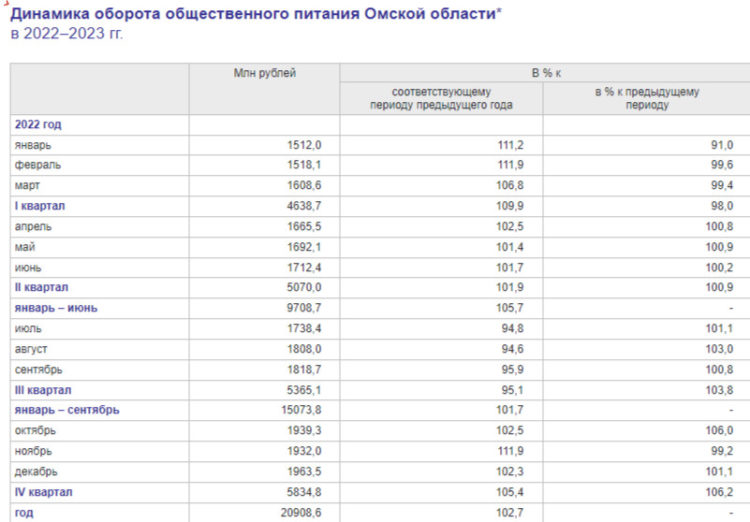Click the value 91,0 in январь row

[722, 145]
